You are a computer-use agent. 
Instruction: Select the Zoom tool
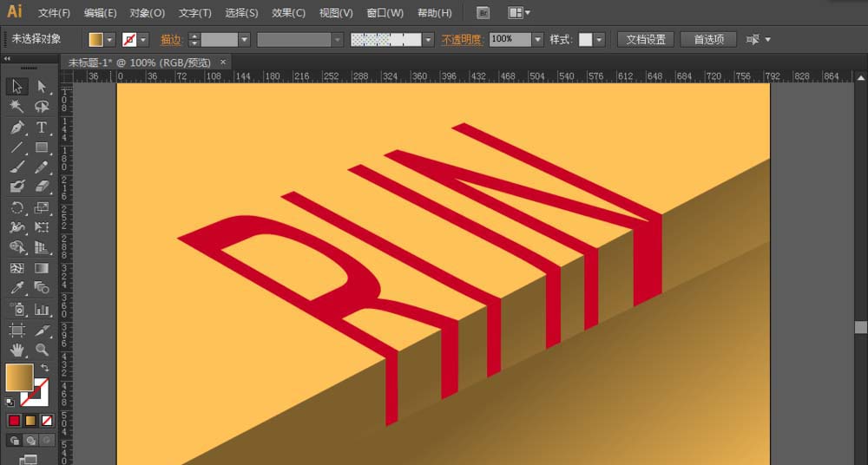[x=41, y=350]
